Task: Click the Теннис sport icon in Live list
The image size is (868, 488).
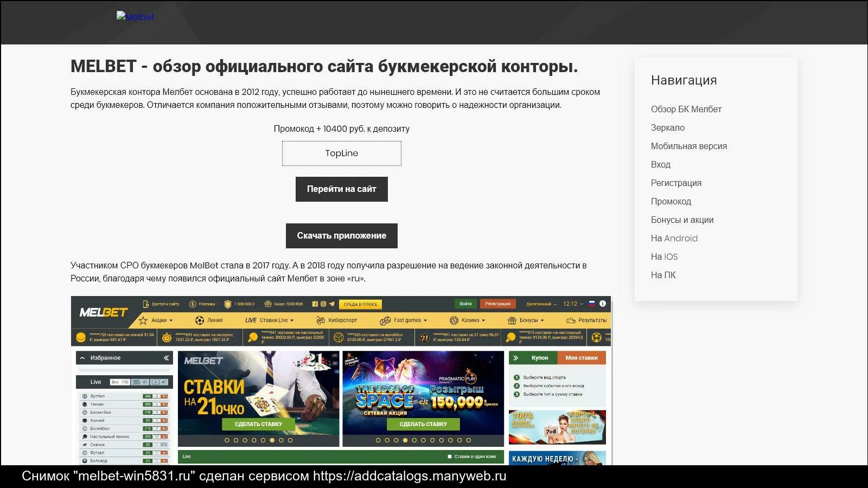Action: 85,404
